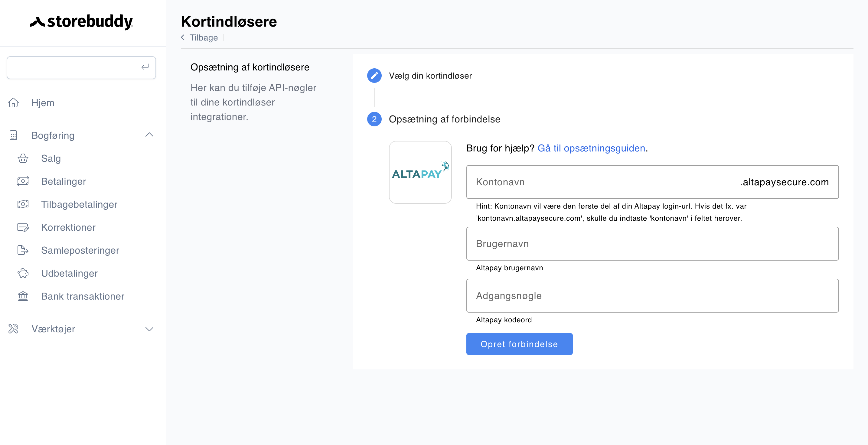868x445 pixels.
Task: Click the Opret forbindelse button
Action: (519, 344)
